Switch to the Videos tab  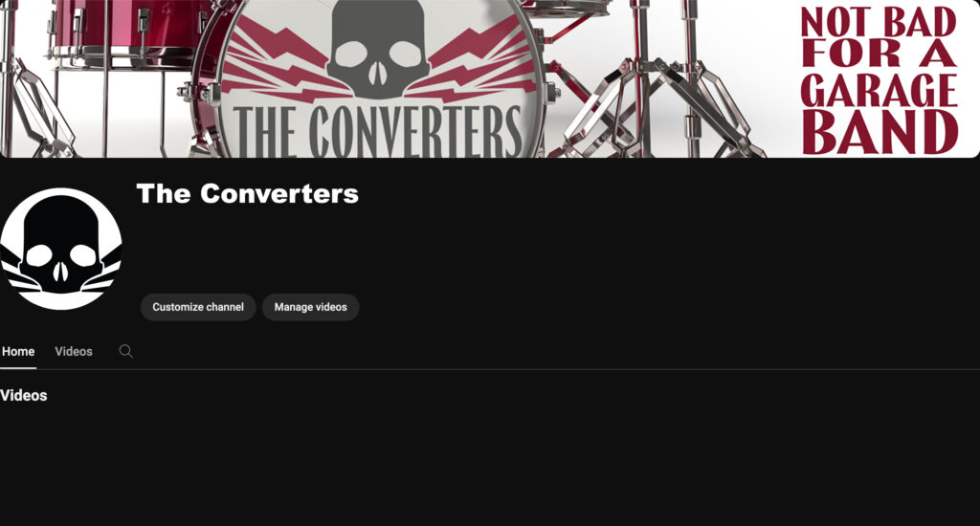[x=74, y=352]
